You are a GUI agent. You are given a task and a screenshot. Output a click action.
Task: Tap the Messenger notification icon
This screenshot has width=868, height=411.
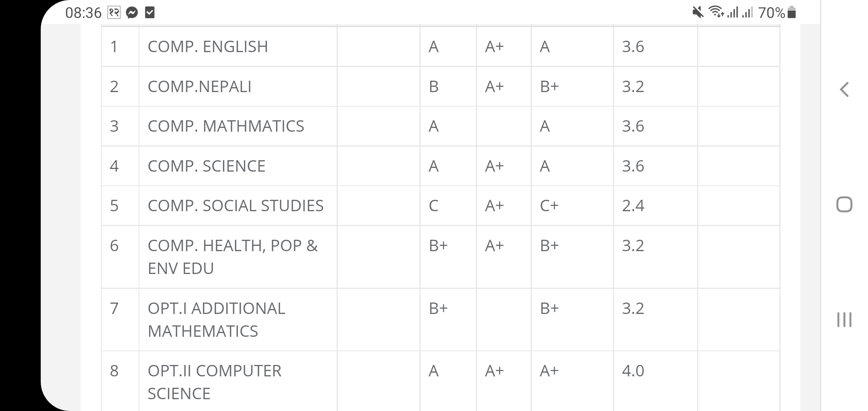click(x=132, y=13)
